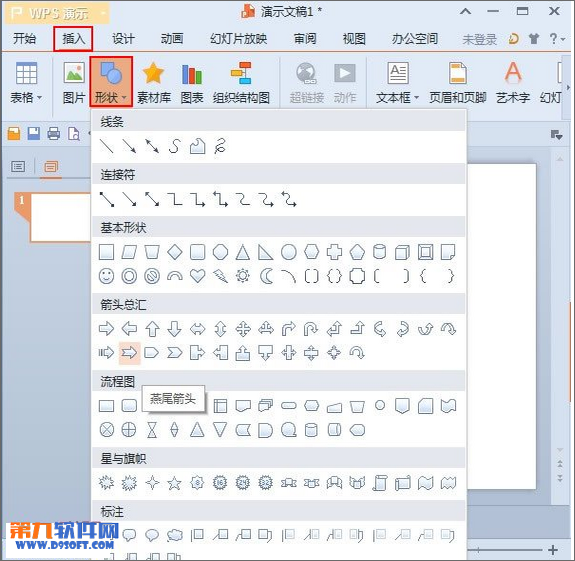Insert the isosceles triangle shape

point(243,252)
